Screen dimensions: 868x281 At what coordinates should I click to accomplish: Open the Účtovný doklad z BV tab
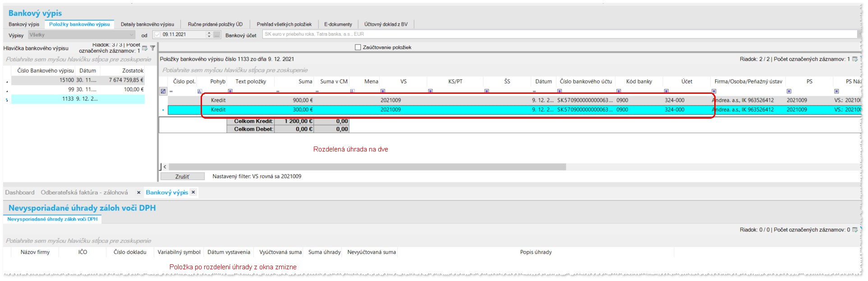tap(386, 24)
